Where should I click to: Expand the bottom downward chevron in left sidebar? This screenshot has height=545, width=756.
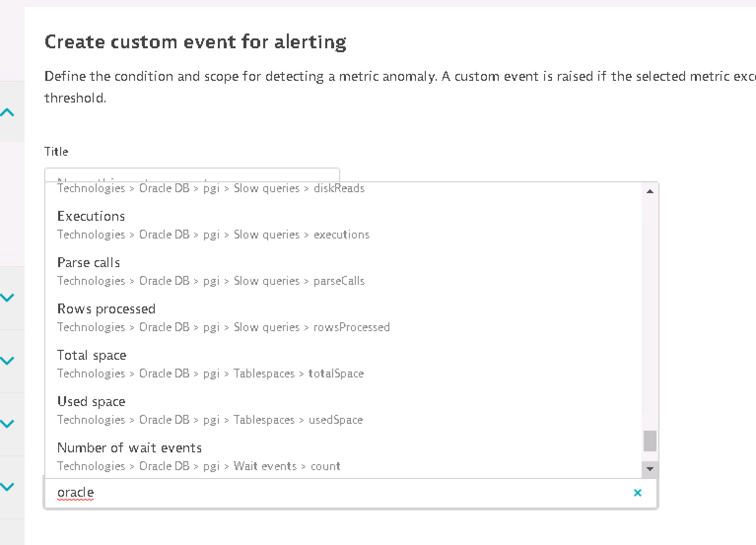[7, 487]
